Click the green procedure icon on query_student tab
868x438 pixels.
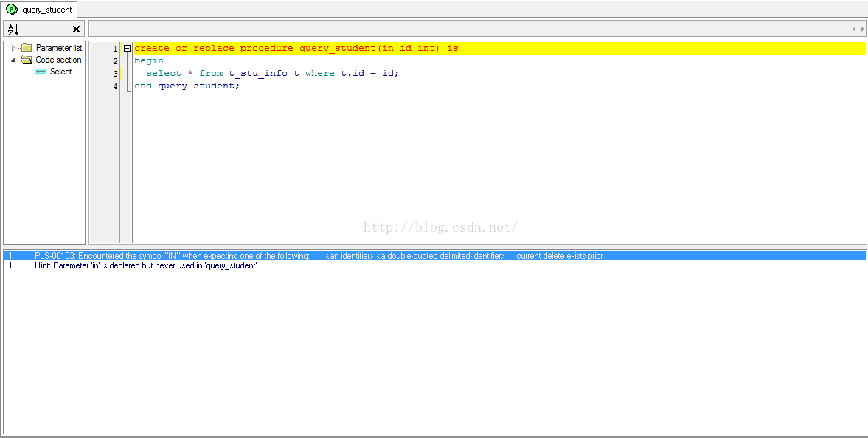tap(12, 10)
